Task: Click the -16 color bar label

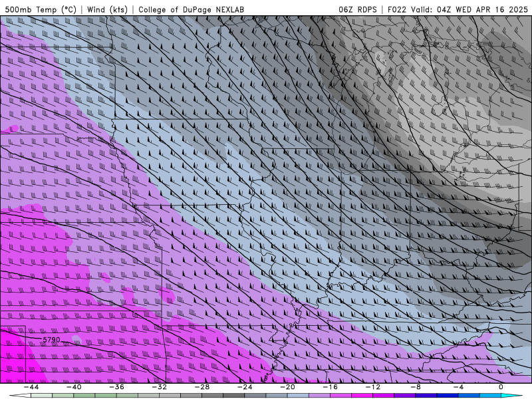Action: (x=331, y=387)
